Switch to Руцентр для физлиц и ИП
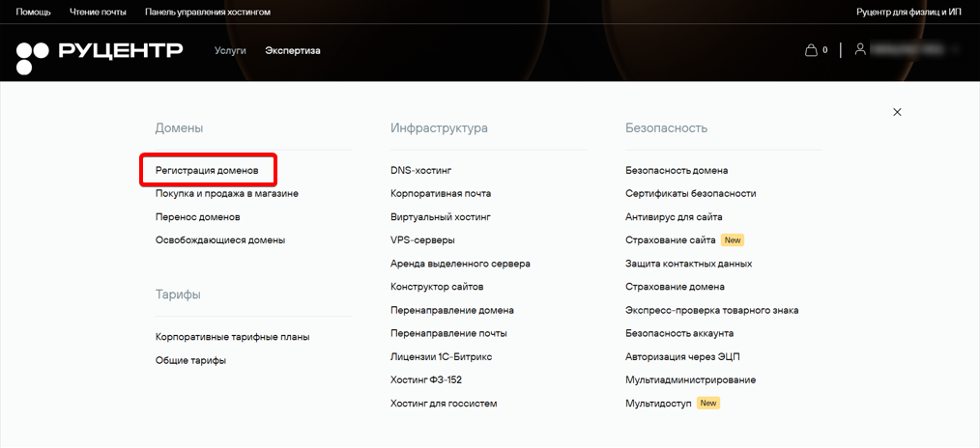 tap(908, 12)
